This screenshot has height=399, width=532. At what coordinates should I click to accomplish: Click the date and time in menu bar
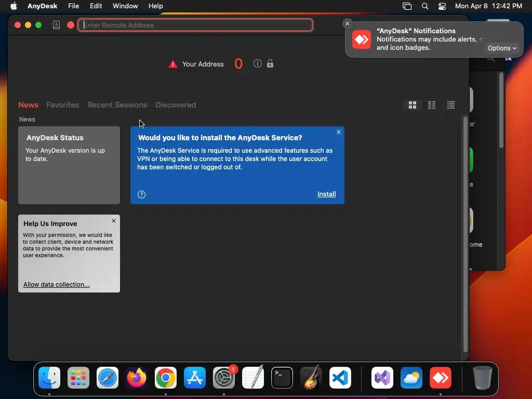pos(488,6)
